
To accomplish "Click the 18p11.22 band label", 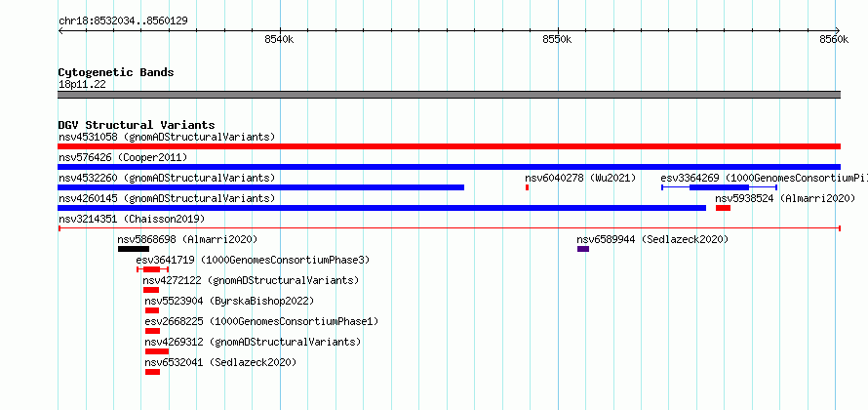I will coord(82,85).
